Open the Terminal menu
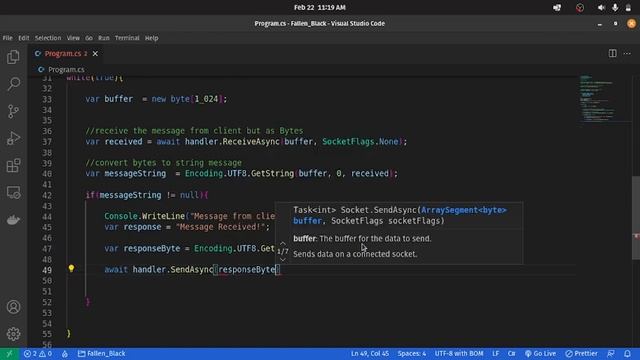Screen dimensions: 640x360 tap(127, 38)
